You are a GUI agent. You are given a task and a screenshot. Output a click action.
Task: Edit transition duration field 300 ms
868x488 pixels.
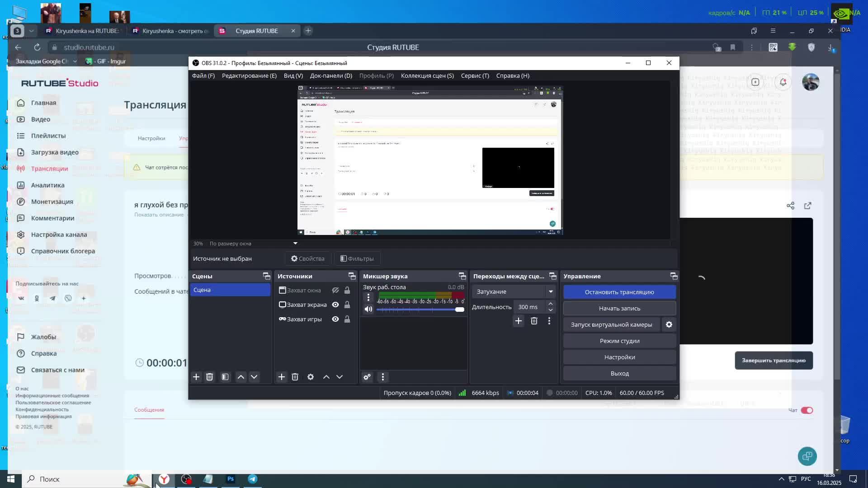pos(529,307)
